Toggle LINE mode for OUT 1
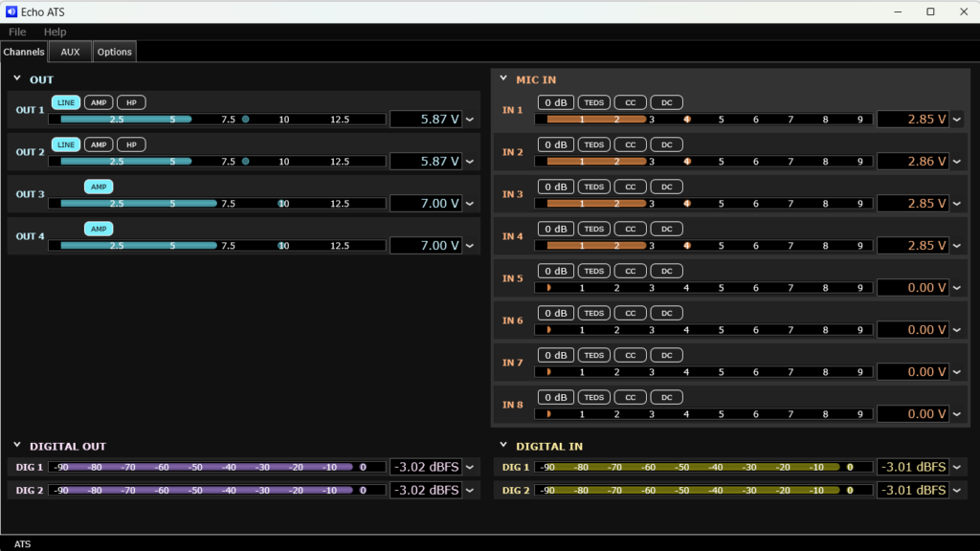 (66, 102)
